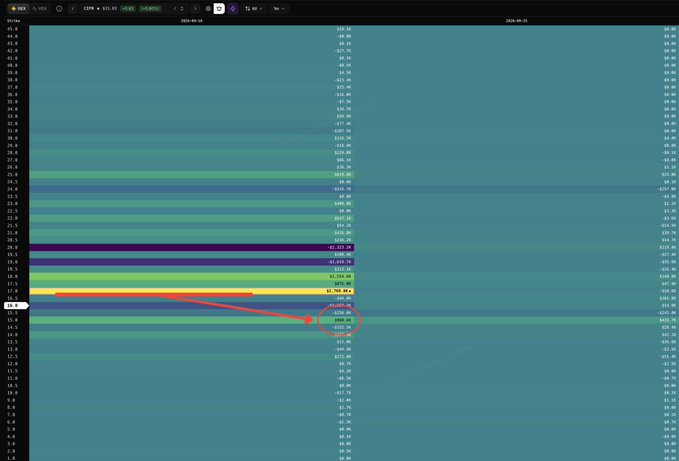Open the All sort filter dropdown
679x461 pixels.
(x=254, y=9)
